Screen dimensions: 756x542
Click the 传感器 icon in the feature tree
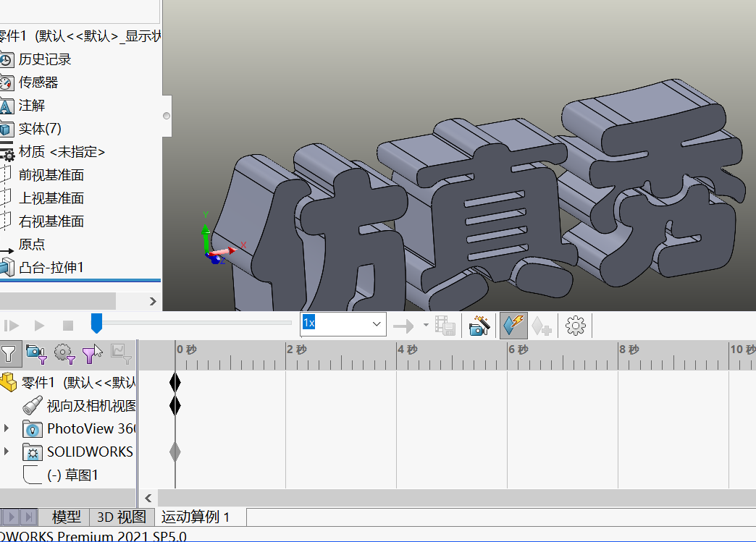(9, 82)
